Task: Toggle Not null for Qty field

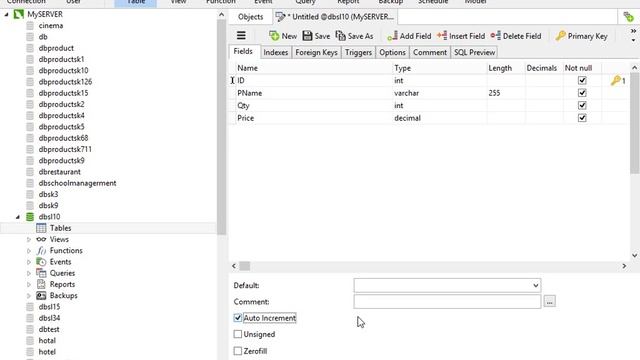Action: 582,105
